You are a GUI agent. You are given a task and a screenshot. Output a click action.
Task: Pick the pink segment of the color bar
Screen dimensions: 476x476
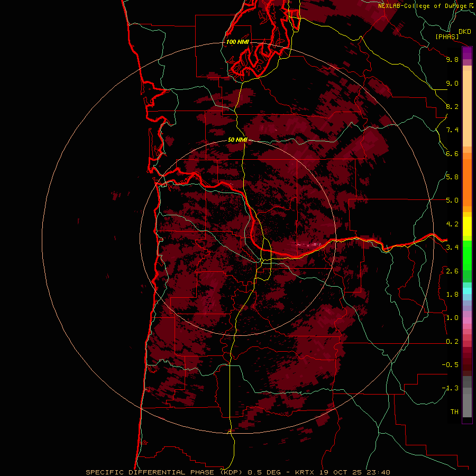(467, 321)
